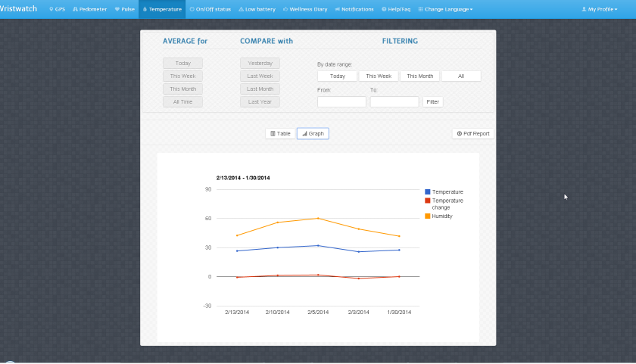The width and height of the screenshot is (636, 364).
Task: Click the blue Temperature legend swatch
Action: 428,191
